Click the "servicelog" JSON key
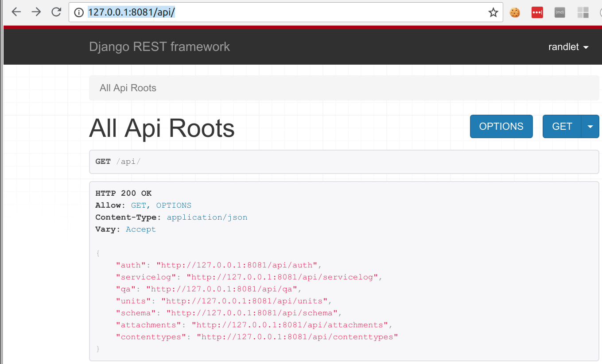The image size is (602, 364). tap(146, 277)
